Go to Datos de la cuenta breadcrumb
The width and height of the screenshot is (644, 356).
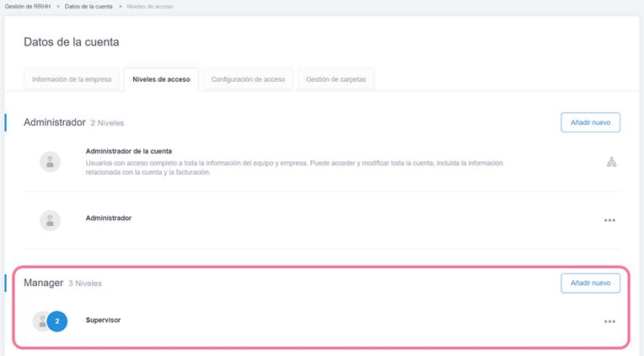pos(89,7)
